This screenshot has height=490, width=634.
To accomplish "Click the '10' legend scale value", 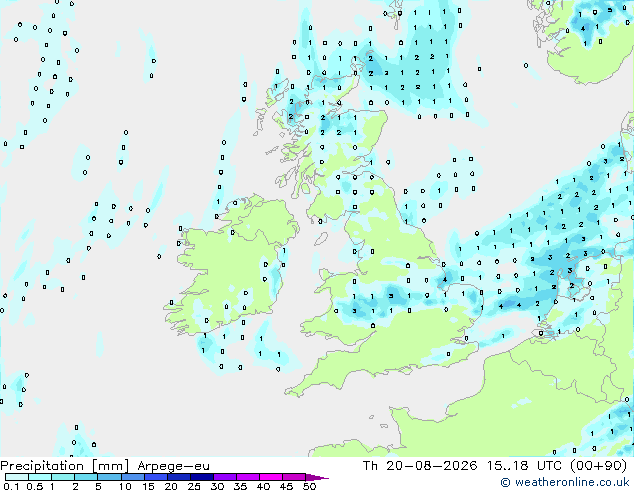I will pos(125,486).
